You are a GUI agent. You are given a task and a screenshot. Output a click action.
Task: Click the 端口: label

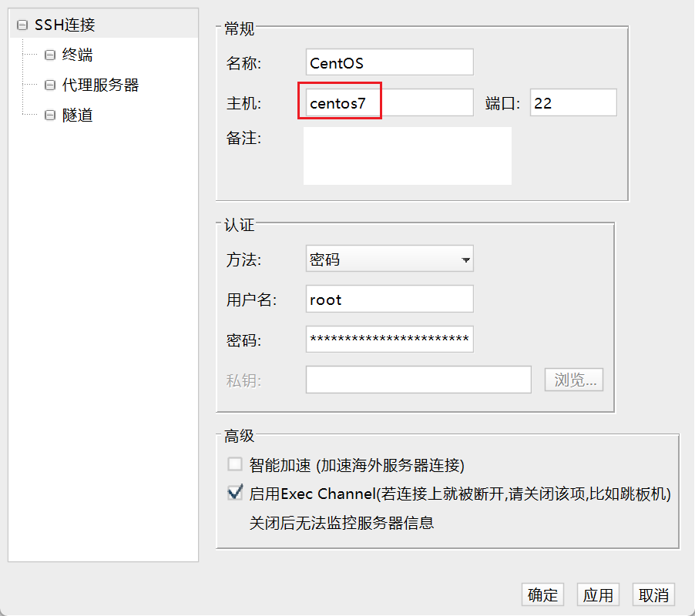pyautogui.click(x=502, y=103)
